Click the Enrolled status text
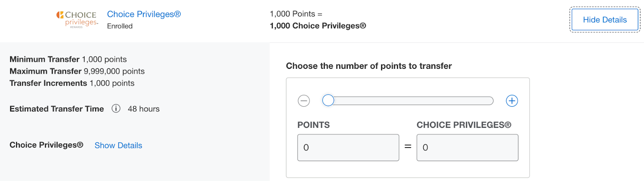This screenshot has height=181, width=644. [x=120, y=26]
